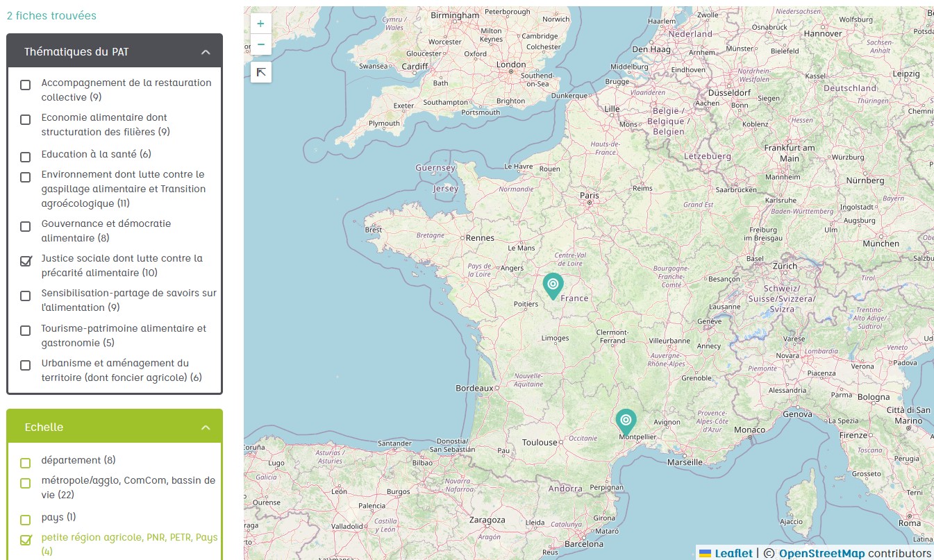Select Tourisme-patrimoine alimentaire et gastronomie
The width and height of the screenshot is (934, 560).
26,330
